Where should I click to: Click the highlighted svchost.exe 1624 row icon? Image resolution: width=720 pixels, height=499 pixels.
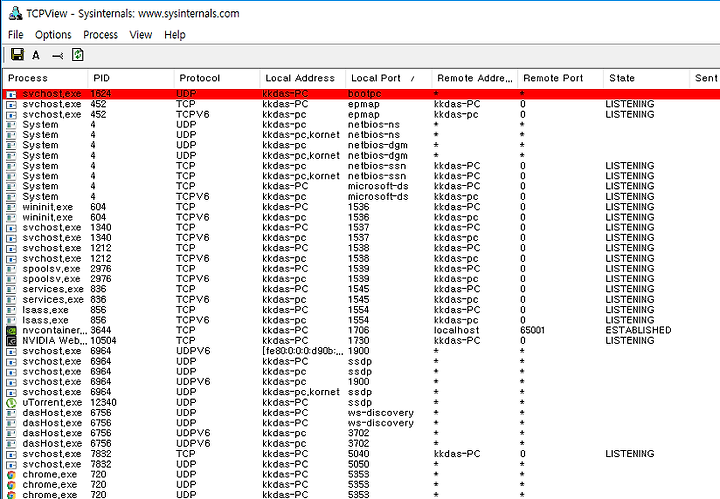tap(11, 94)
